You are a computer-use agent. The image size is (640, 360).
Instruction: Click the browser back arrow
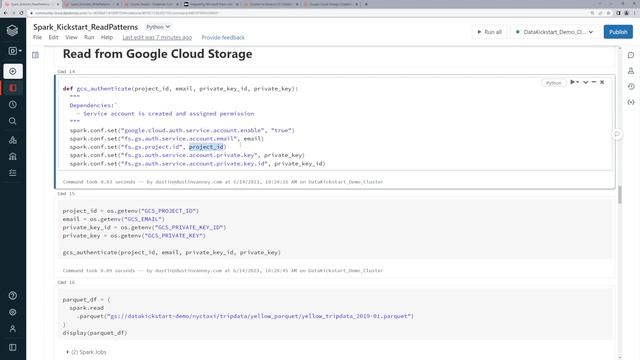[x=5, y=13]
